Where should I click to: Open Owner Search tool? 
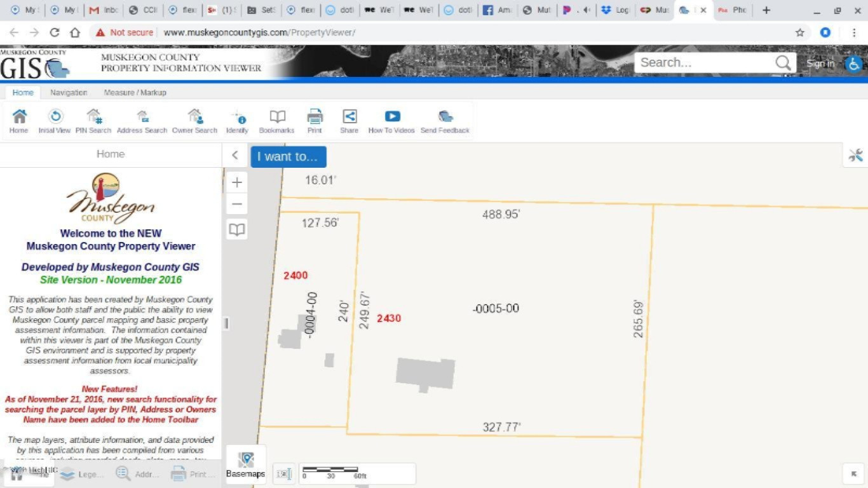pyautogui.click(x=195, y=121)
